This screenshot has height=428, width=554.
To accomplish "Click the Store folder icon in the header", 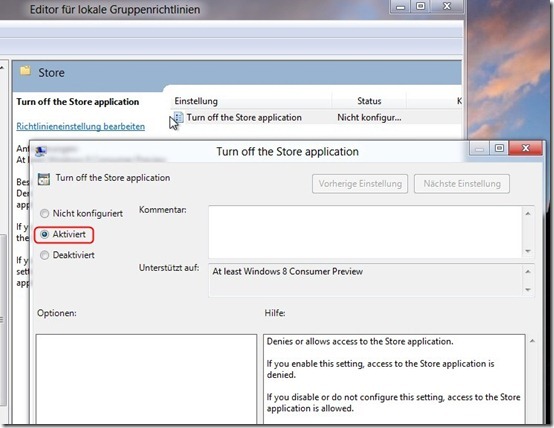I will 25,71.
